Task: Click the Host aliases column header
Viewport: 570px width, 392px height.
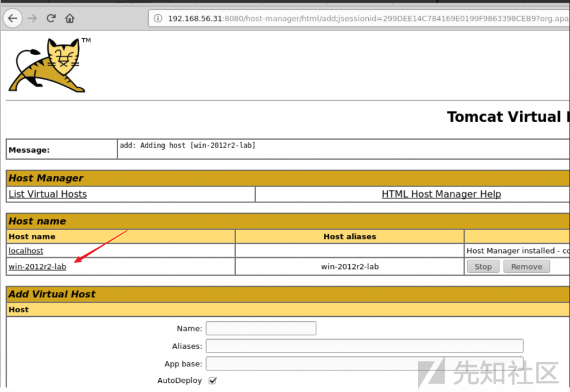Action: click(x=349, y=236)
